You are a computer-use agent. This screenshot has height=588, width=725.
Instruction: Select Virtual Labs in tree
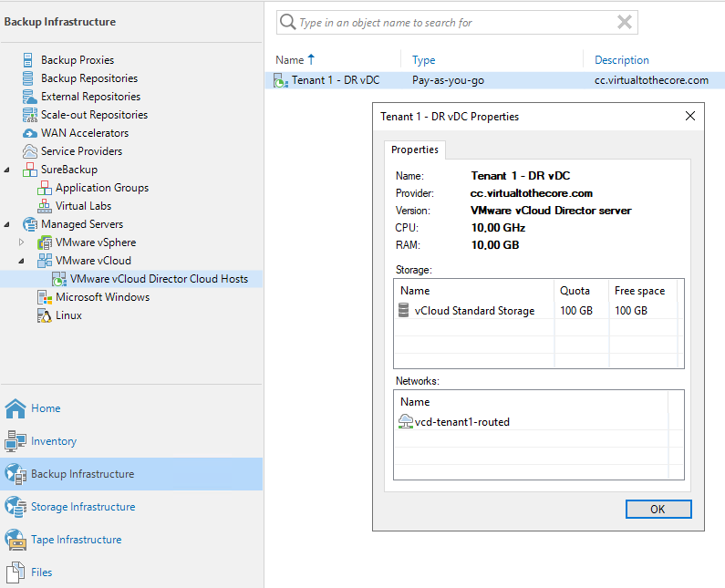[83, 206]
